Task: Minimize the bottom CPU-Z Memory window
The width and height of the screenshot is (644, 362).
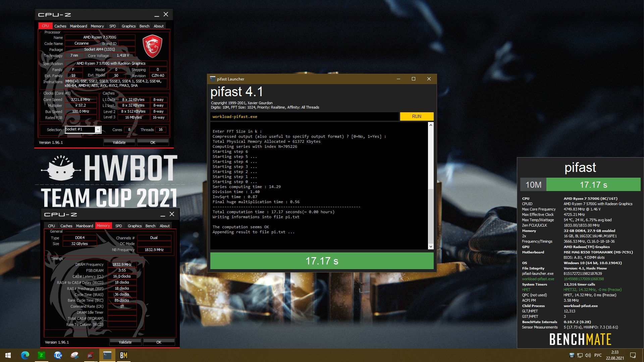Action: (x=163, y=215)
